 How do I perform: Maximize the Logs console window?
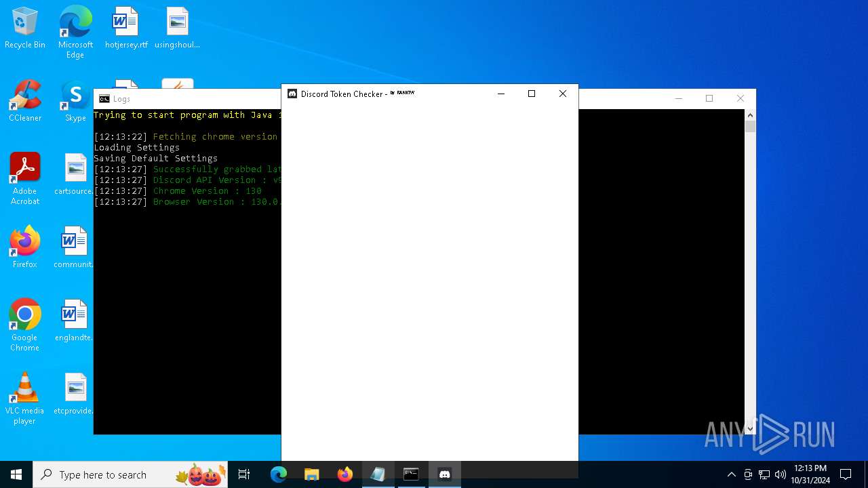(709, 99)
